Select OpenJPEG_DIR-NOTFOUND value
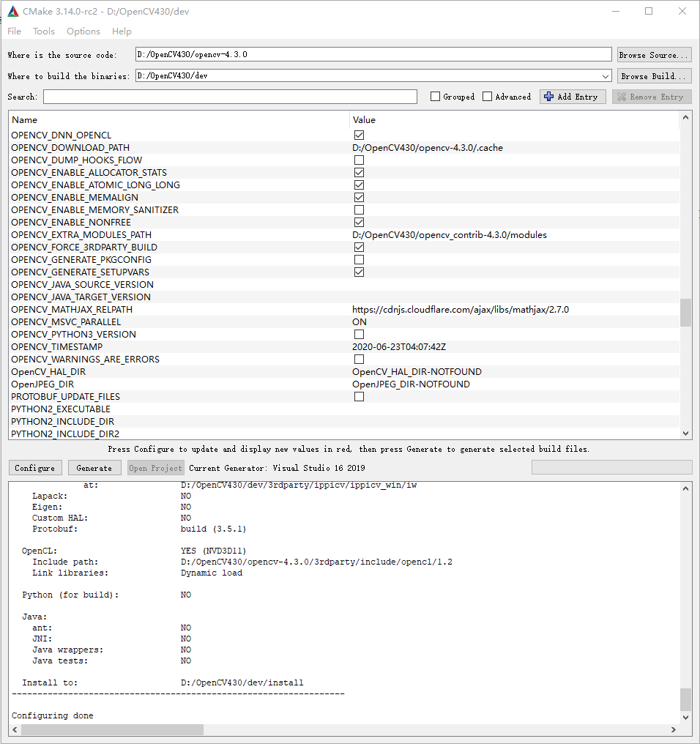This screenshot has height=744, width=700. [x=411, y=384]
